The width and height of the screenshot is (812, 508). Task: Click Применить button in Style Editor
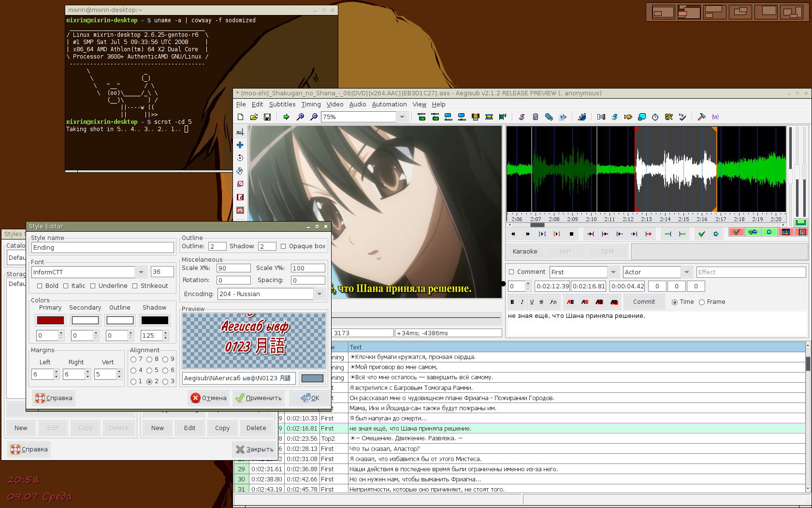coord(259,398)
